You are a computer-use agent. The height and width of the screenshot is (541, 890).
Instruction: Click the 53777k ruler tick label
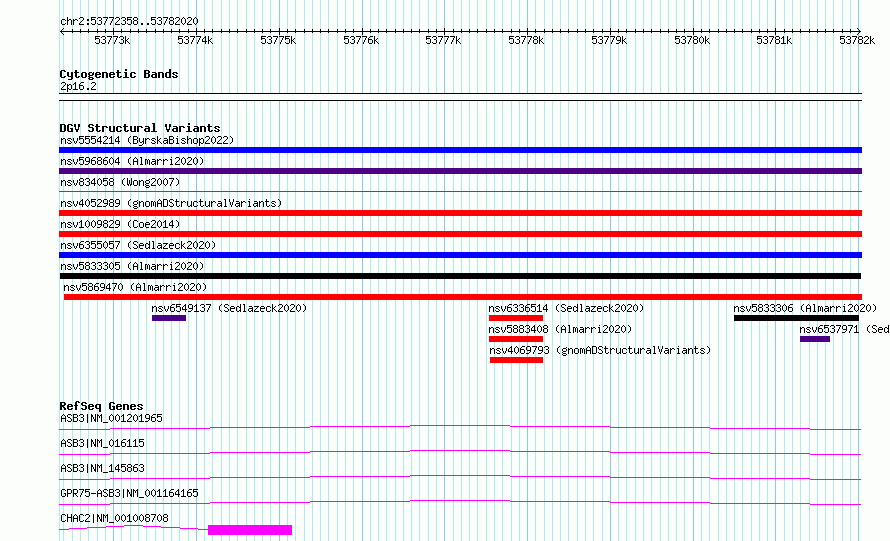pyautogui.click(x=443, y=40)
